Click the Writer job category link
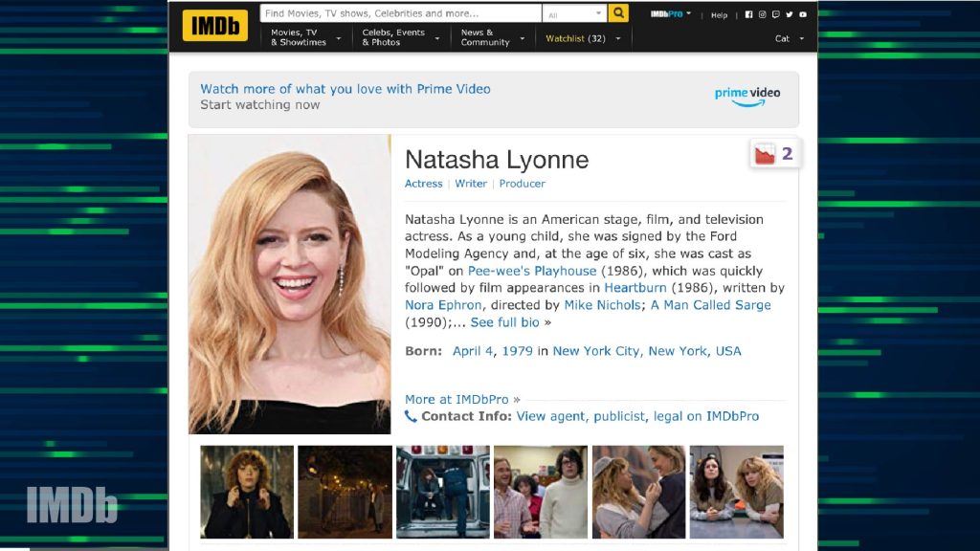This screenshot has height=551, width=980. coord(471,184)
